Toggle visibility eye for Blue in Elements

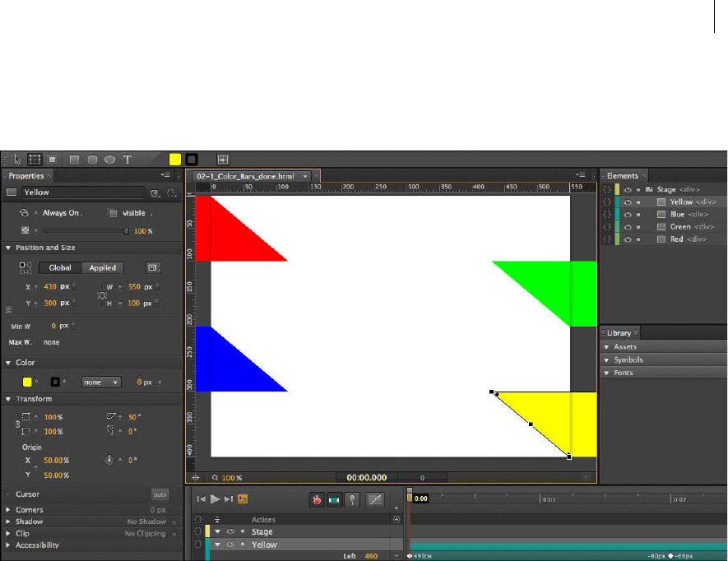pyautogui.click(x=628, y=215)
